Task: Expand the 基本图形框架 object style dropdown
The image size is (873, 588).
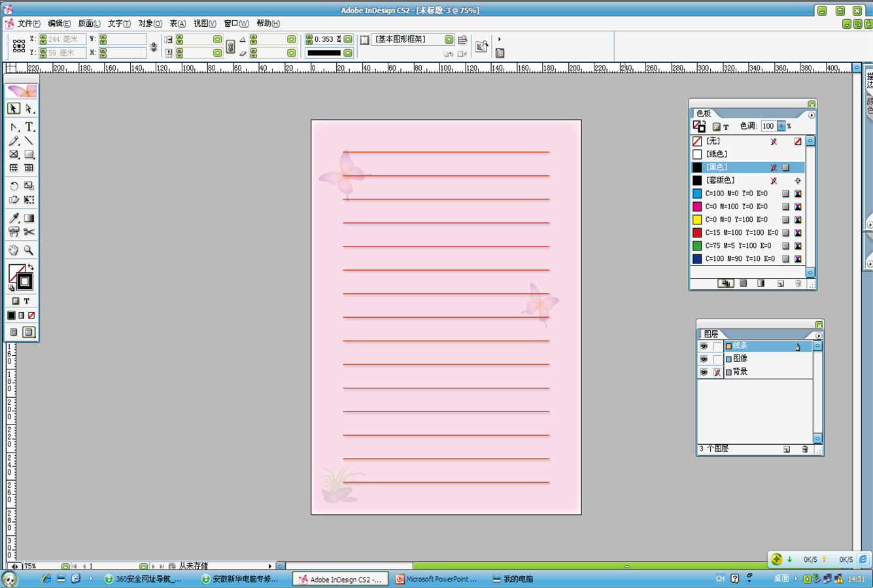Action: [x=449, y=40]
